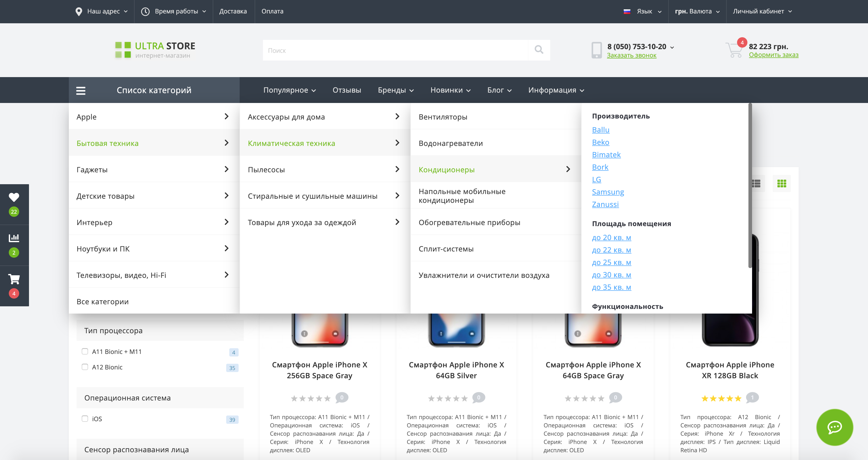868x460 pixels.
Task: Select Пылесосы subcategory
Action: (x=325, y=169)
